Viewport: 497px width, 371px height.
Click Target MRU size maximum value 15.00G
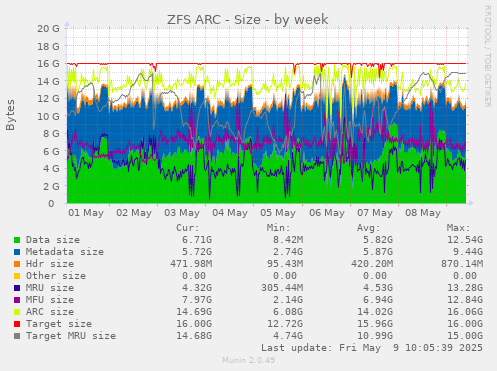click(x=465, y=336)
